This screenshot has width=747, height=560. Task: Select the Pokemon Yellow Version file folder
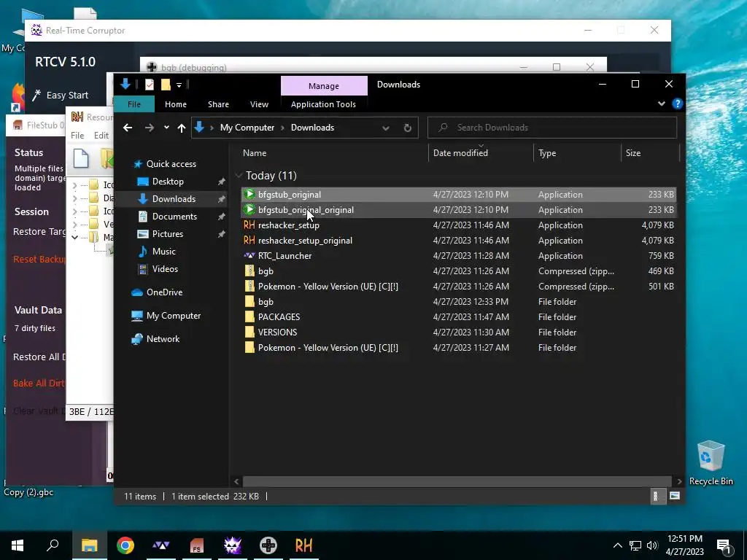pyautogui.click(x=458, y=348)
